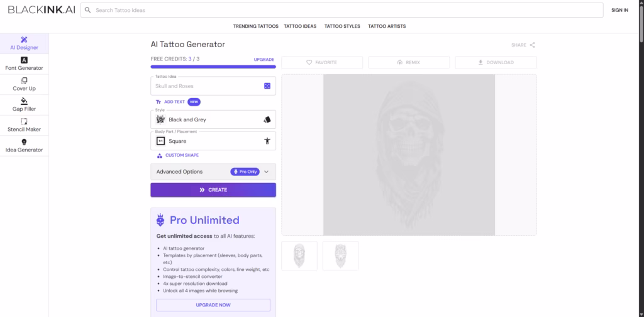Viewport: 644px width, 317px height.
Task: Open the Gap Filler tool
Action: pos(24,104)
